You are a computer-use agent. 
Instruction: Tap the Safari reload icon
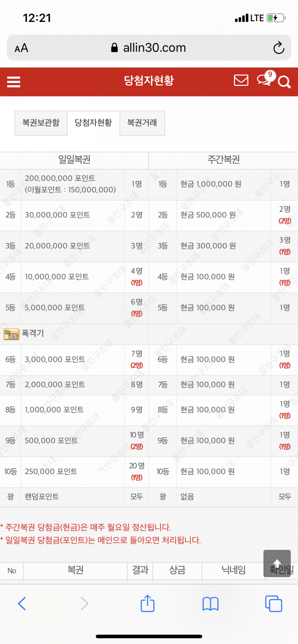point(279,48)
